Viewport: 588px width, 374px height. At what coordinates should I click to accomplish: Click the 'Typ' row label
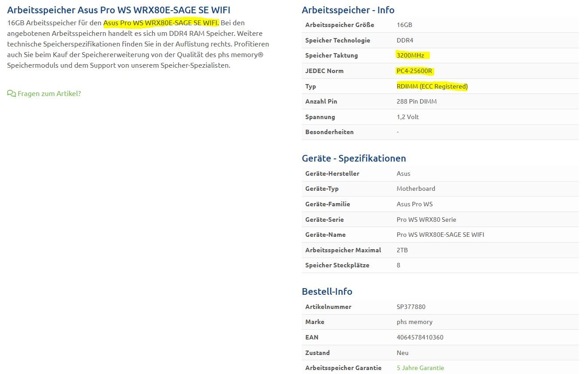(311, 86)
